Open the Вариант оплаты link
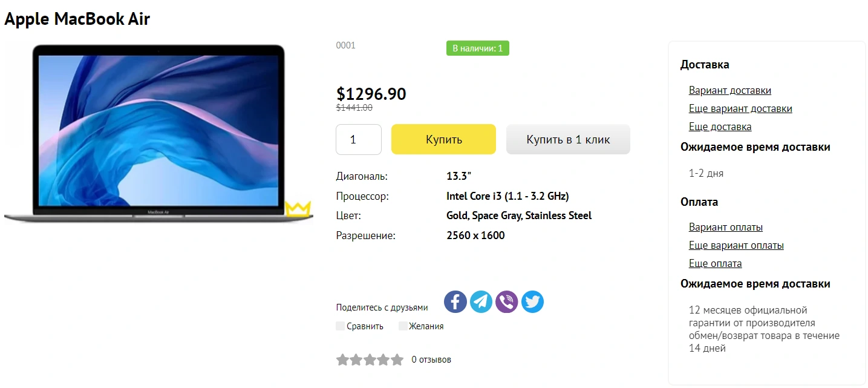The image size is (868, 388). [726, 228]
